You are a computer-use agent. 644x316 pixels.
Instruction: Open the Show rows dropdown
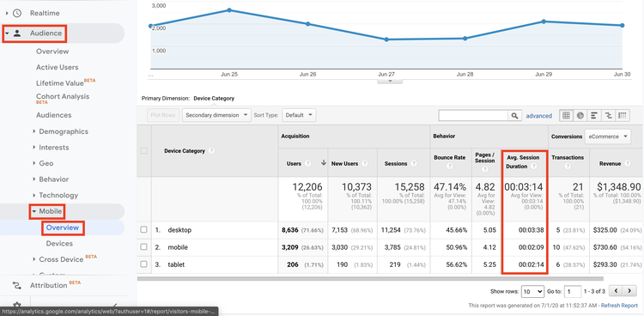pos(532,291)
